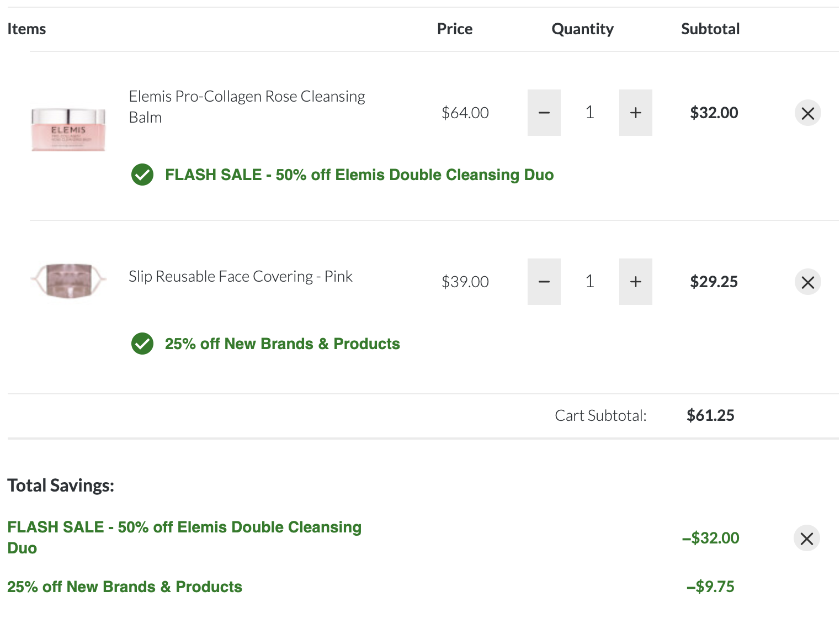Open Elemis Pro-Collagen Rose Cleansing Balm product link
Image resolution: width=840 pixels, height=623 pixels.
pyautogui.click(x=247, y=107)
